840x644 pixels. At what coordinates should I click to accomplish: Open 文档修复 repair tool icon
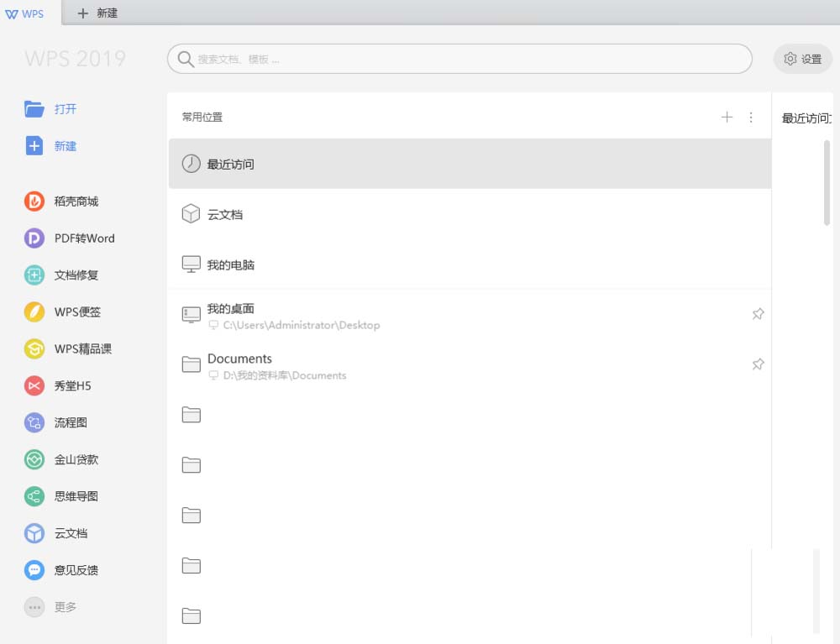[x=34, y=275]
